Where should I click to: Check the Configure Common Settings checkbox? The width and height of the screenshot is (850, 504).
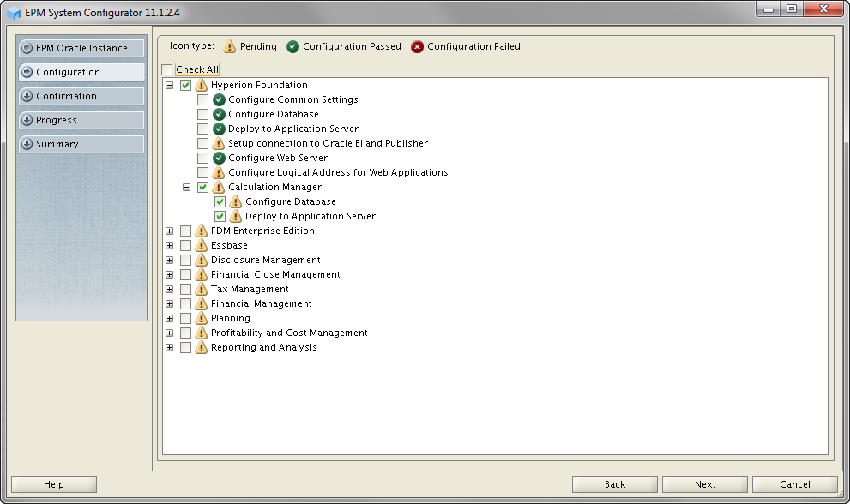(202, 99)
